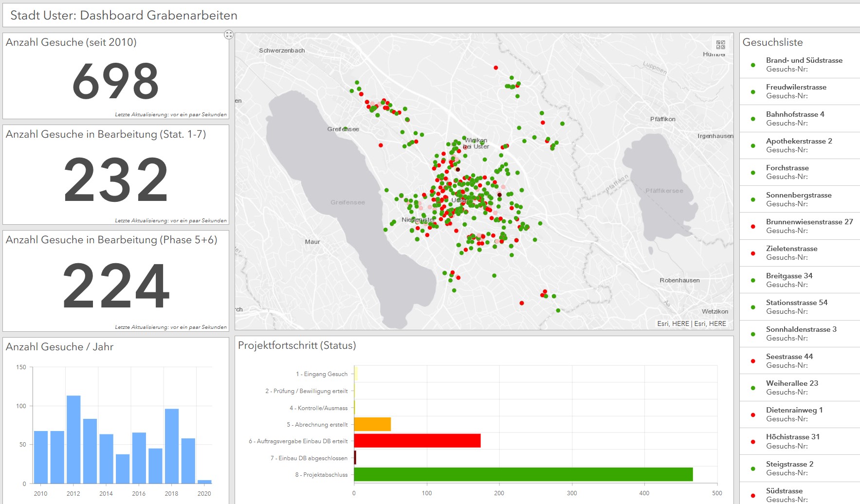860x504 pixels.
Task: Click the green Projektabschluss status bar
Action: [523, 474]
